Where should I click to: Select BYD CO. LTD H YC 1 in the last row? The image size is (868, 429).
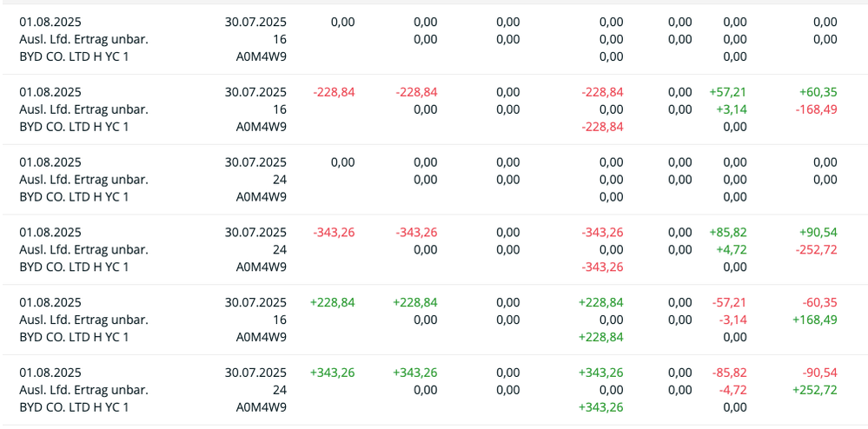74,407
